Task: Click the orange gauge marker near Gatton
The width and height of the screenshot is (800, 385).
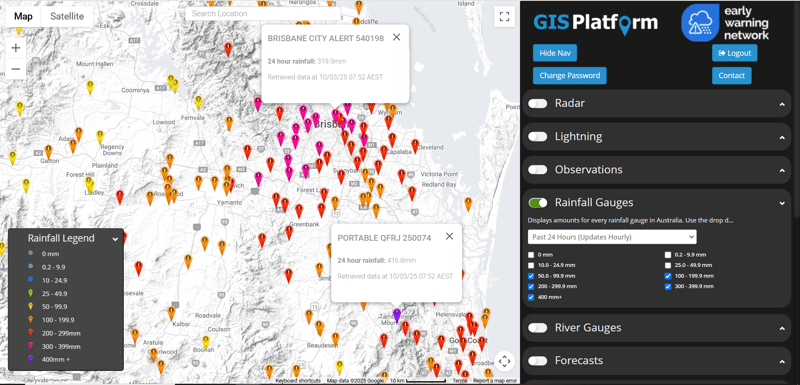Action: (48, 151)
